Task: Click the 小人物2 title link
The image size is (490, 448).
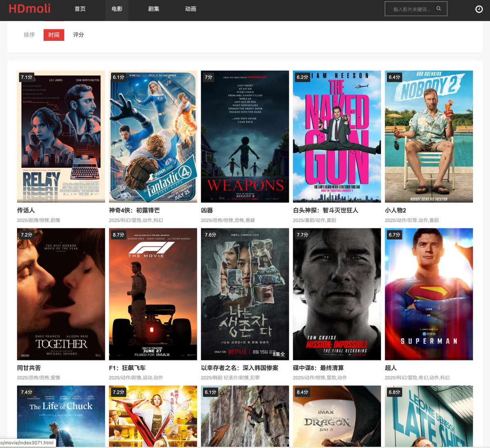Action: (395, 210)
